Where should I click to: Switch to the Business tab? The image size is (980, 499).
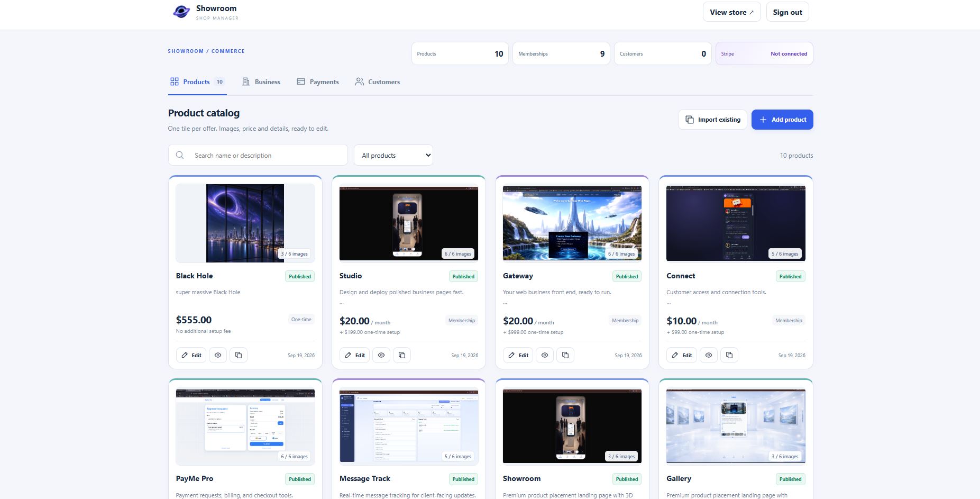pos(261,82)
